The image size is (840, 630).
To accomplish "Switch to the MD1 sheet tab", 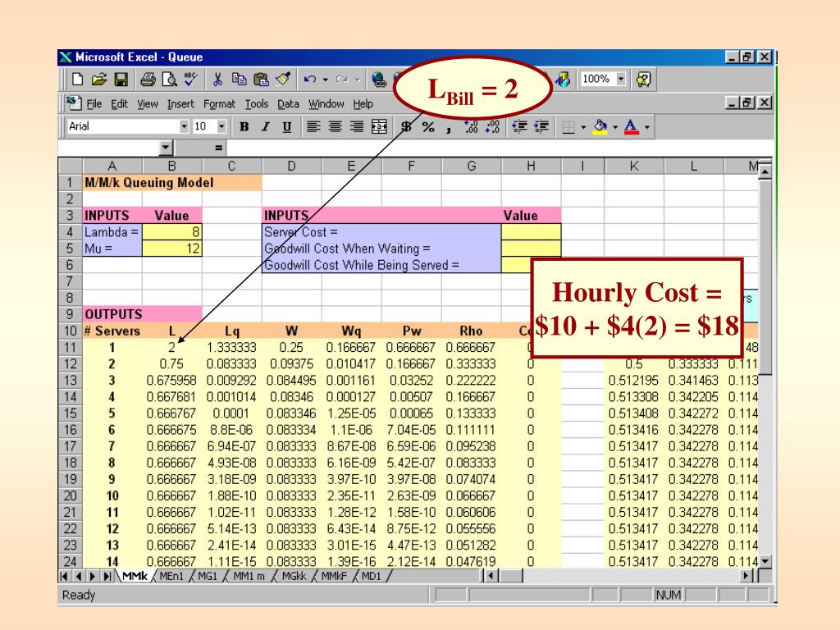I will click(372, 576).
